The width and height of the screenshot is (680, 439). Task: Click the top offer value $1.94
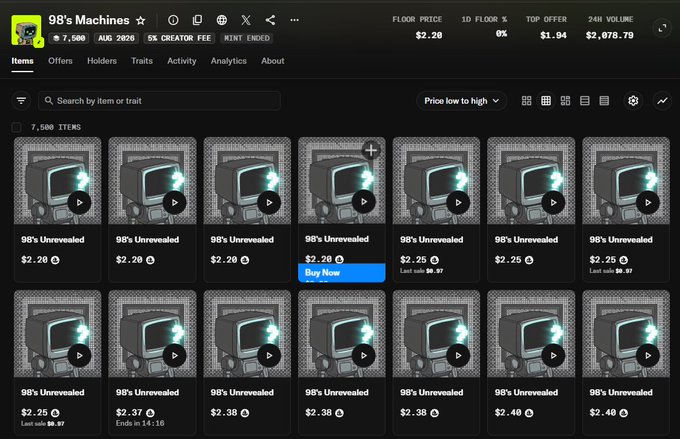pos(553,35)
